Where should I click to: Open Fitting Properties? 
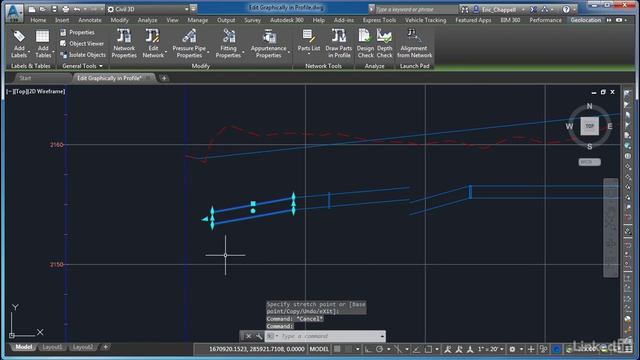click(x=228, y=44)
